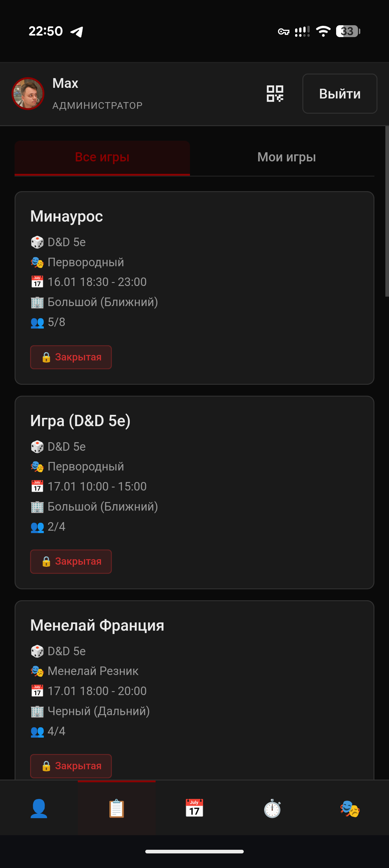The image size is (389, 868).
Task: Tap the profile icon in bottom navigation
Action: pyautogui.click(x=39, y=808)
